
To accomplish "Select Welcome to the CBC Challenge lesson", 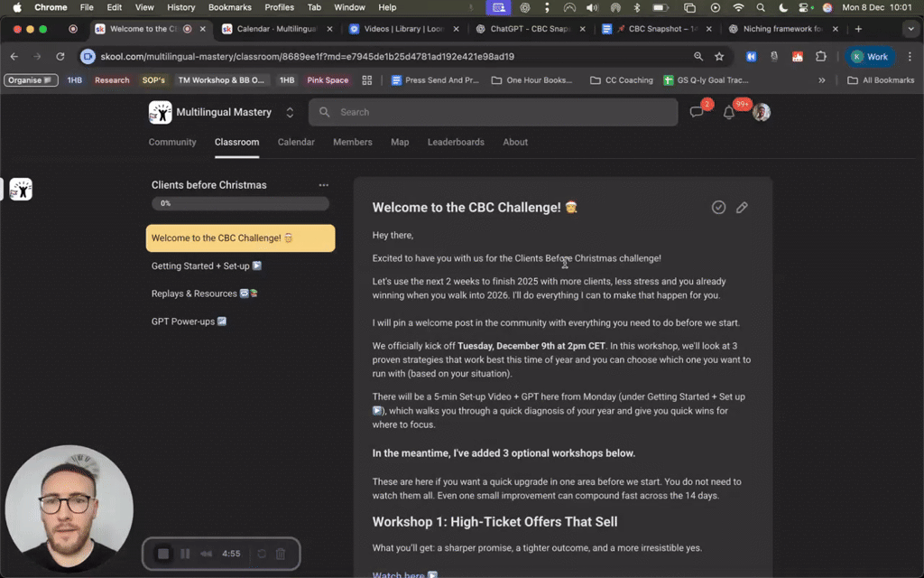I will 240,238.
